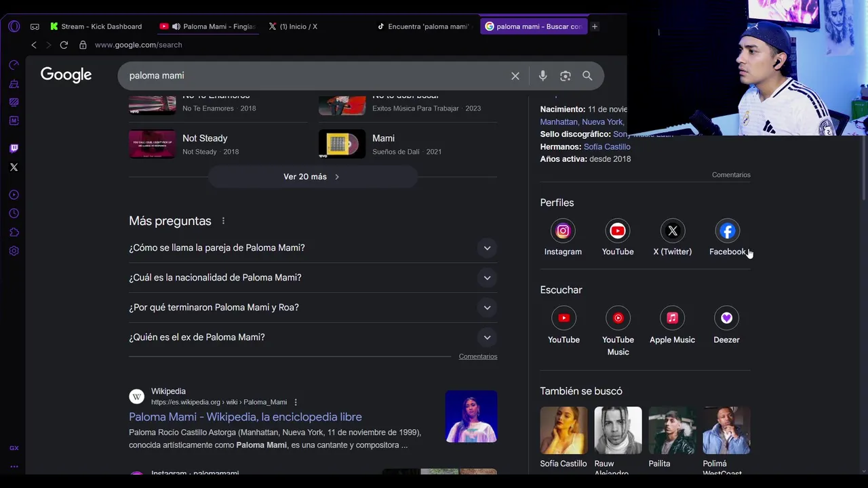Image resolution: width=868 pixels, height=488 pixels.
Task: Listen on Deezer
Action: [x=726, y=318]
